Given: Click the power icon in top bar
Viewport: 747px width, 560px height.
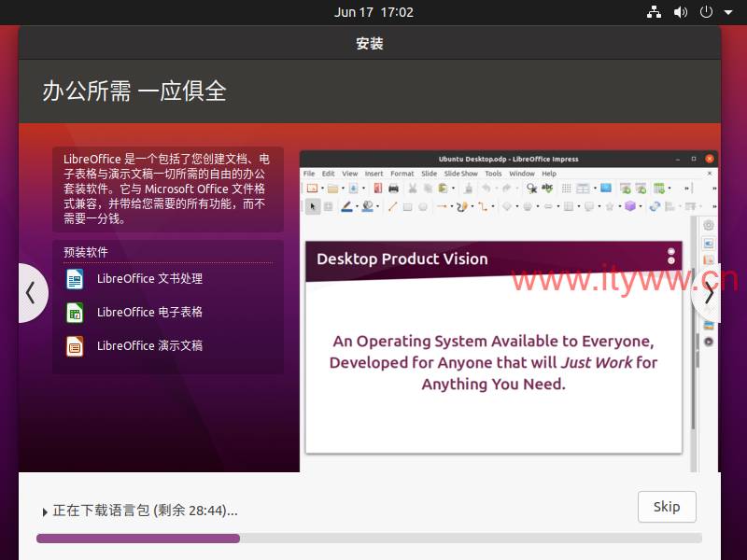Looking at the screenshot, I should point(706,12).
